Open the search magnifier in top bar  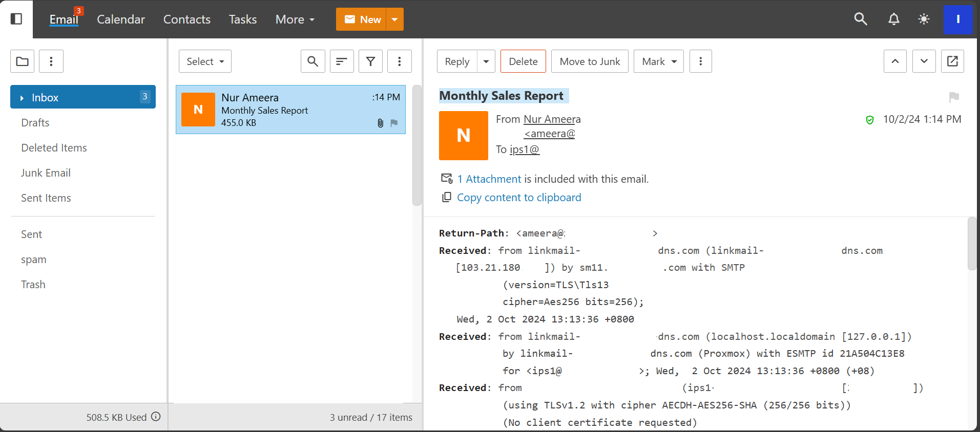tap(861, 19)
